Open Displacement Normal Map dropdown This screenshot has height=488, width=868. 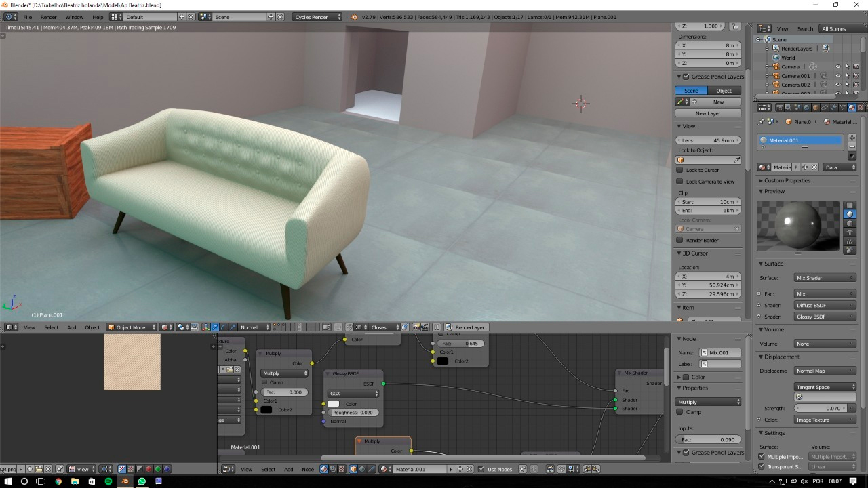[x=825, y=371]
